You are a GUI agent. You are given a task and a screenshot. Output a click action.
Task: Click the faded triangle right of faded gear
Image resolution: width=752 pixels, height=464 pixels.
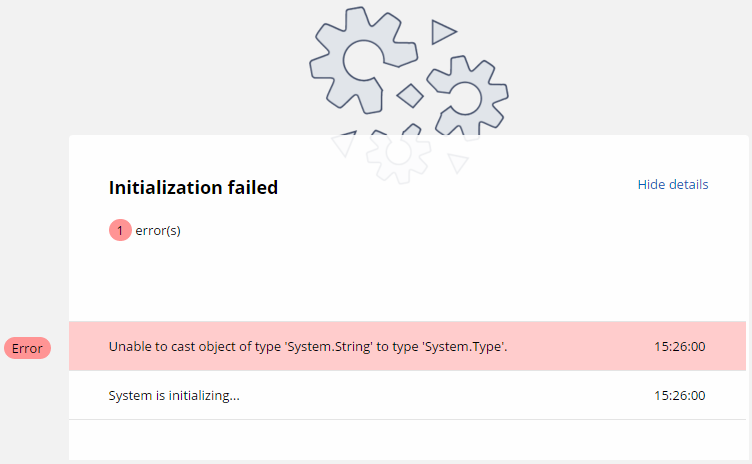tap(458, 163)
